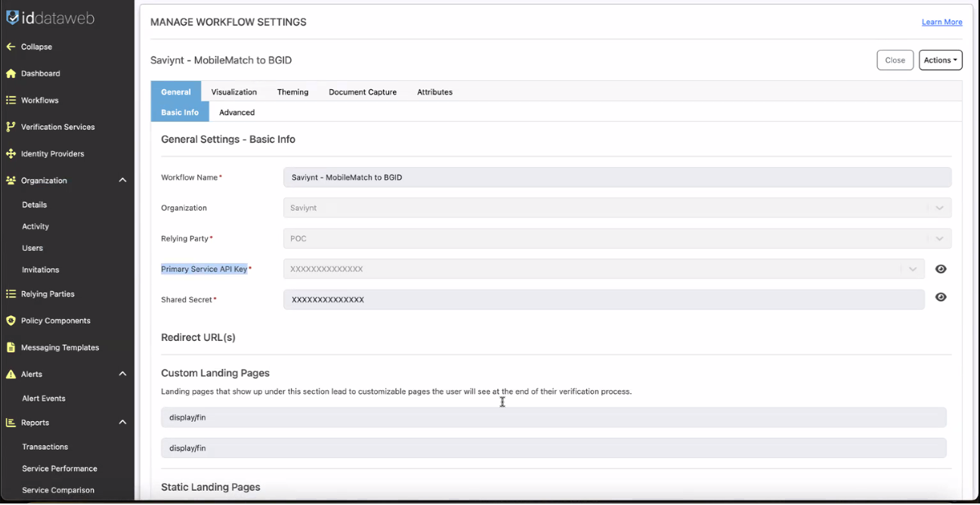
Task: Open Verification Services page
Action: [57, 127]
